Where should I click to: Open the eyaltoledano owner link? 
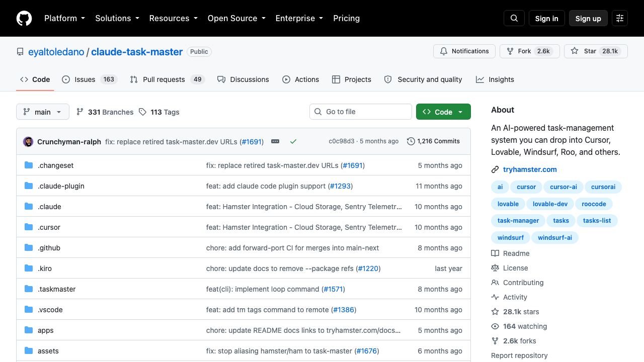point(56,52)
